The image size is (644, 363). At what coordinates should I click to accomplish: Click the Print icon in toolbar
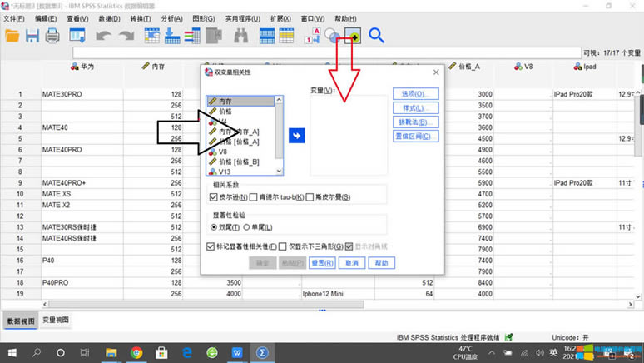[x=52, y=36]
